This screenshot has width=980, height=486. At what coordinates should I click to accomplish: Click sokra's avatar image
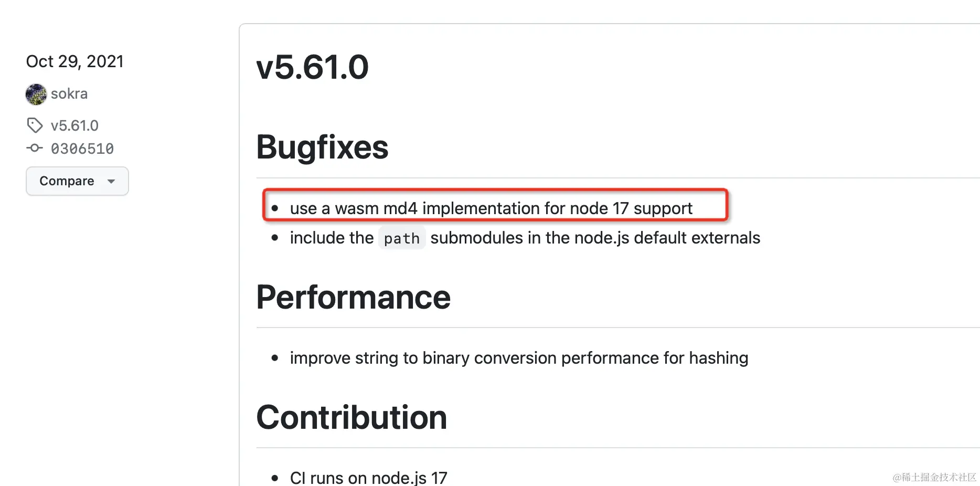tap(36, 94)
